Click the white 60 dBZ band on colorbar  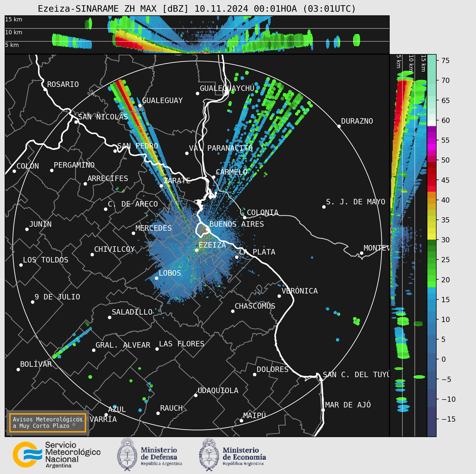click(432, 123)
